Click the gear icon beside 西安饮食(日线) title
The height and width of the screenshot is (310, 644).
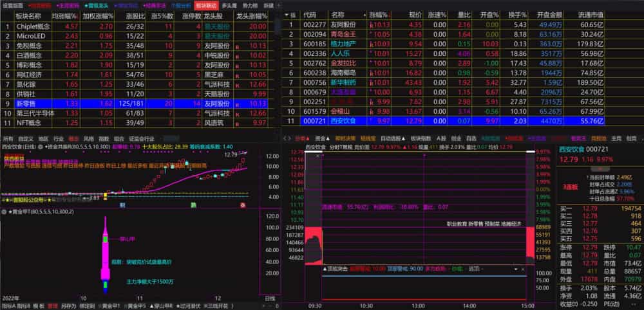(x=41, y=147)
